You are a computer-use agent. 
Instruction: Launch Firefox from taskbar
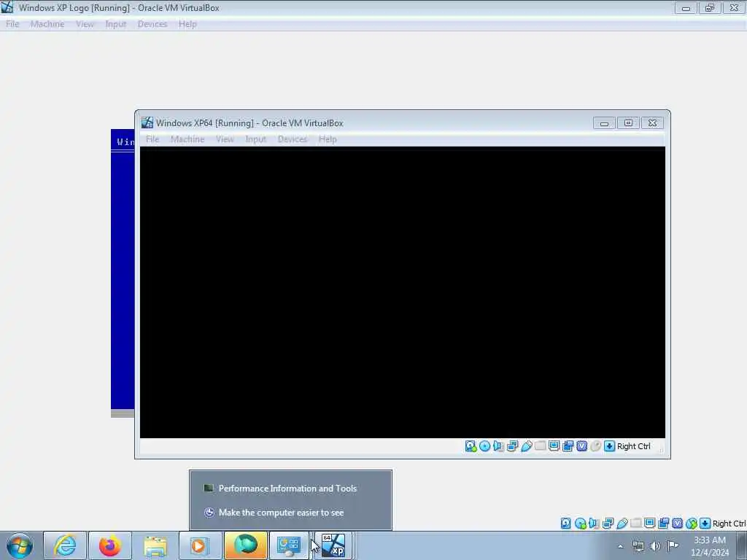[x=110, y=545]
